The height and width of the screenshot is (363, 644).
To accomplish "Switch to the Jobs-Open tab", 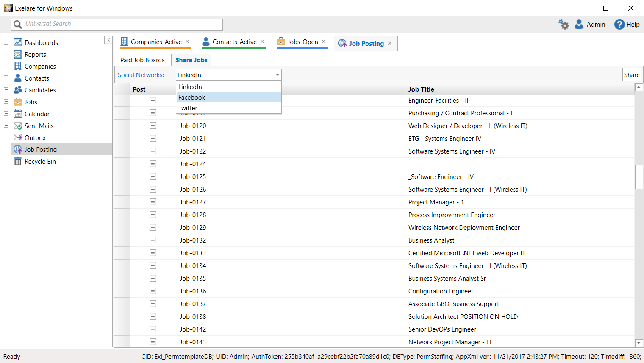I will coord(303,42).
